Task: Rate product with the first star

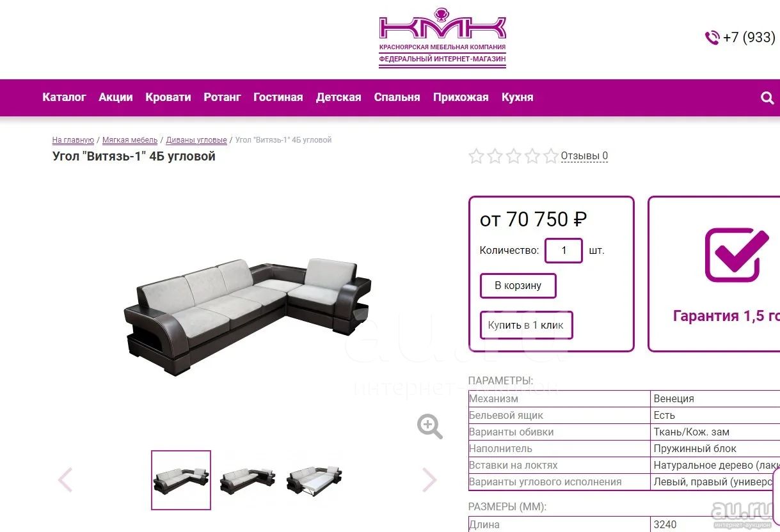Action: tap(476, 156)
